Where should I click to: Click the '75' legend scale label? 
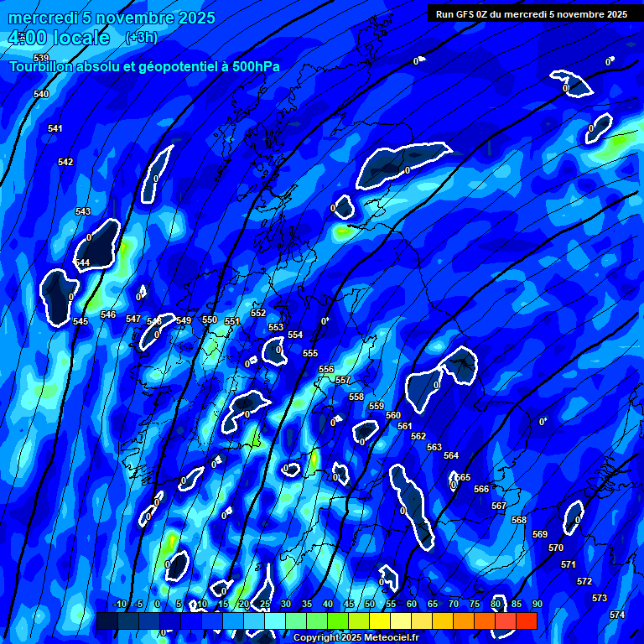coord(475,604)
